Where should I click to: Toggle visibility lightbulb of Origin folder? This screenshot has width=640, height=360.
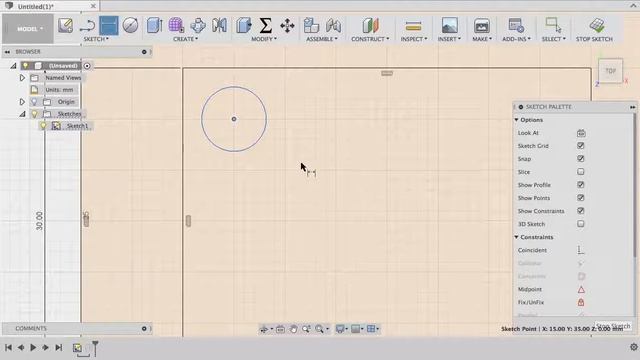[x=34, y=102]
